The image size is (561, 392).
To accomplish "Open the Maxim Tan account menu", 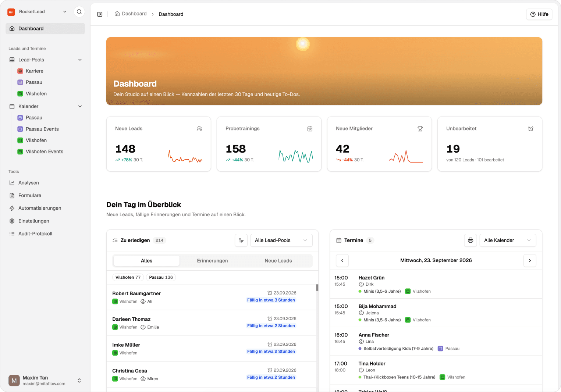I will (45, 381).
